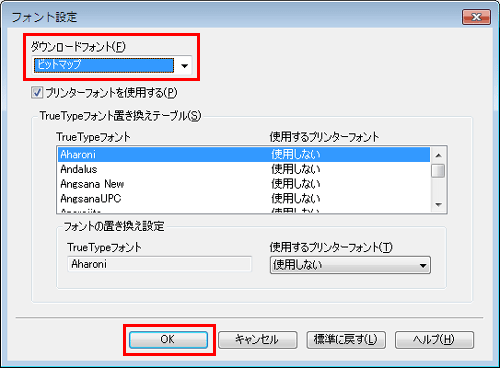Close the フォント設定 dialog window
This screenshot has width=500, height=368.
(476, 17)
